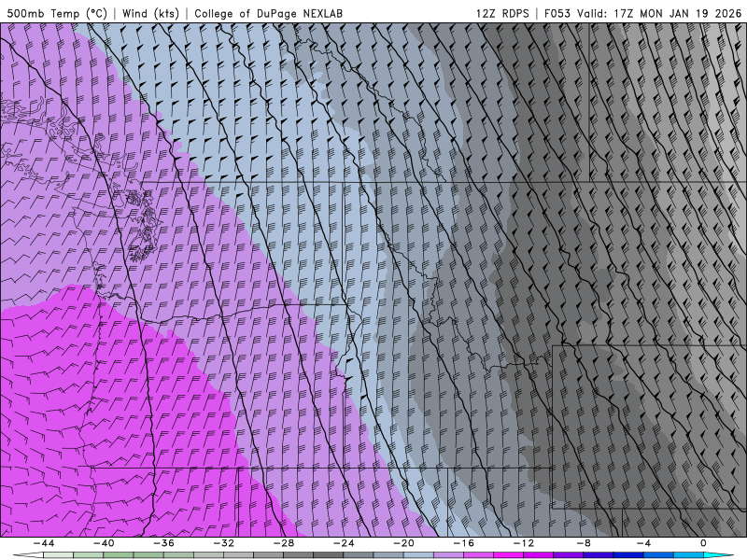Click the -24 colorbar label
The height and width of the screenshot is (560, 747).
point(344,543)
